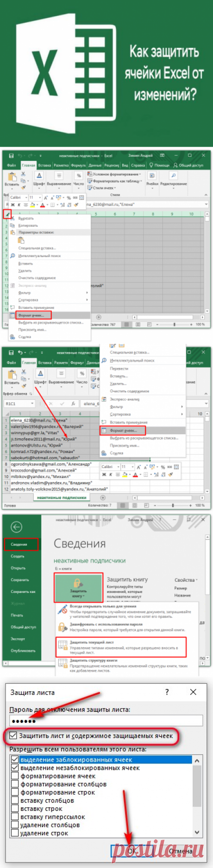Choose Вырезать in the context menu
The height and width of the screenshot is (868, 213).
[26, 218]
